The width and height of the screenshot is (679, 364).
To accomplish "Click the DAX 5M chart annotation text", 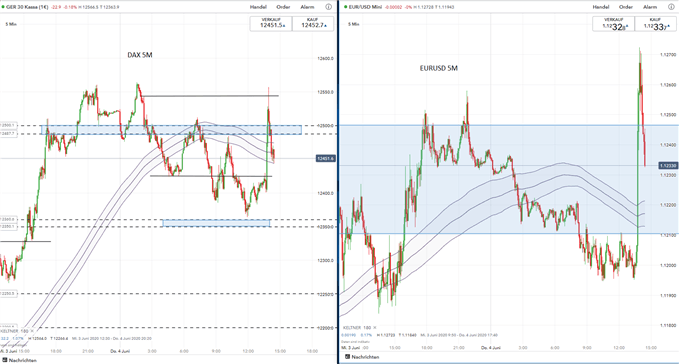I will click(139, 55).
